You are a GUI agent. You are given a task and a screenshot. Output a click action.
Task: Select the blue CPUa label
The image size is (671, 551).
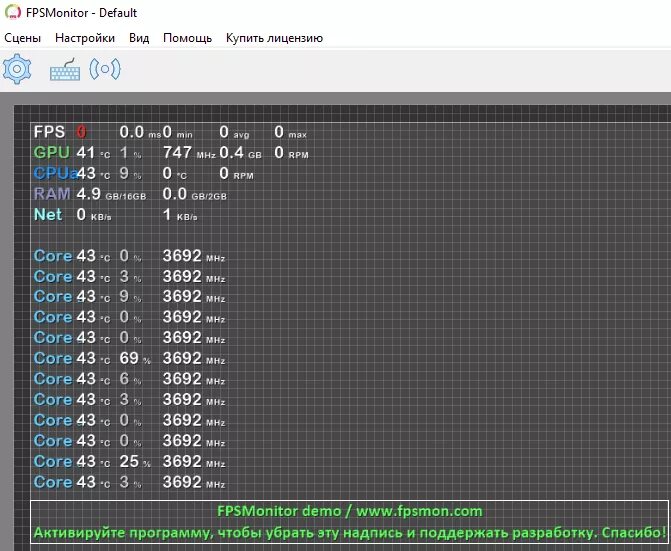(x=56, y=173)
